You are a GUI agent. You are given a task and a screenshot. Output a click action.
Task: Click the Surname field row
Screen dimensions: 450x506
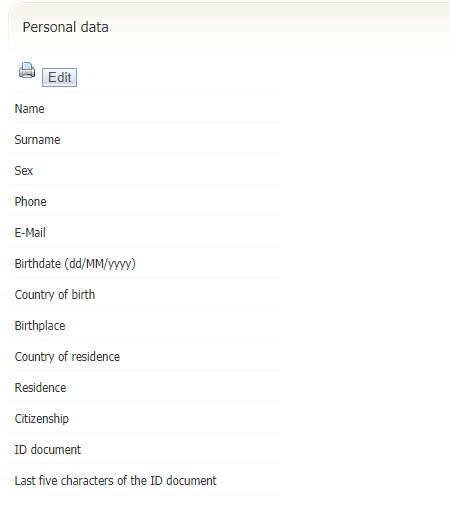pos(145,140)
